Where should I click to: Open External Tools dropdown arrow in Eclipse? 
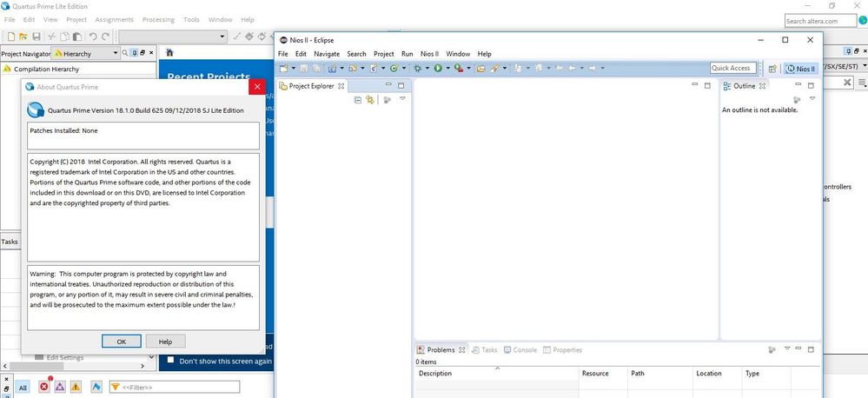(468, 68)
